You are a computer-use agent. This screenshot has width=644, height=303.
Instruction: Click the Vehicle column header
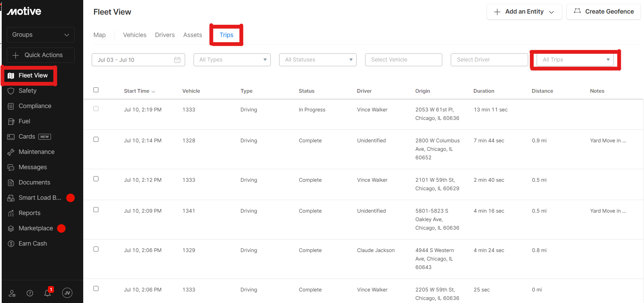click(x=191, y=91)
